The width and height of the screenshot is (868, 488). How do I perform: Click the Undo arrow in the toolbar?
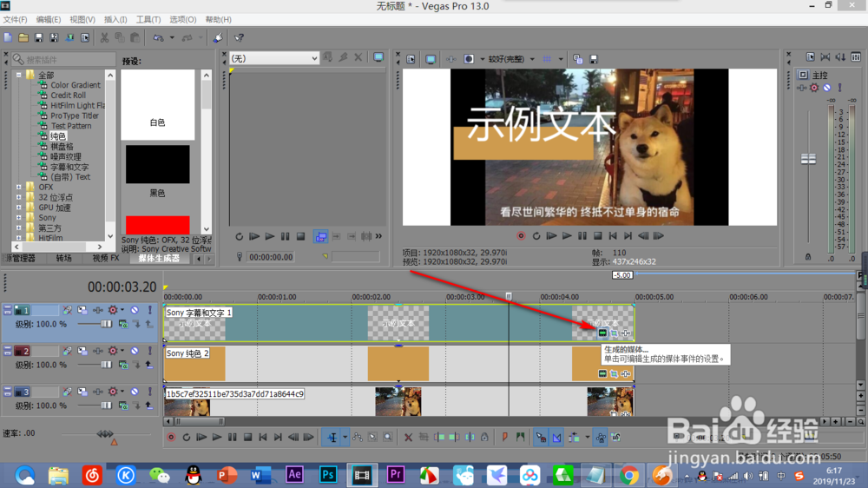(158, 37)
